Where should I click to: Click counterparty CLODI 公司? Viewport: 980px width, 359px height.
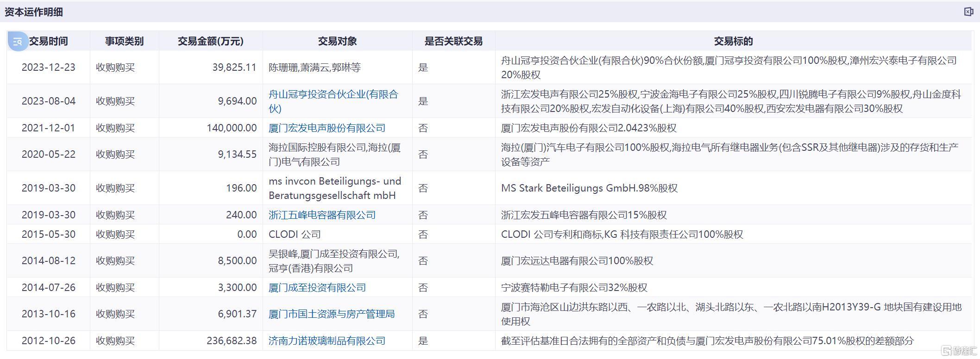tap(295, 235)
